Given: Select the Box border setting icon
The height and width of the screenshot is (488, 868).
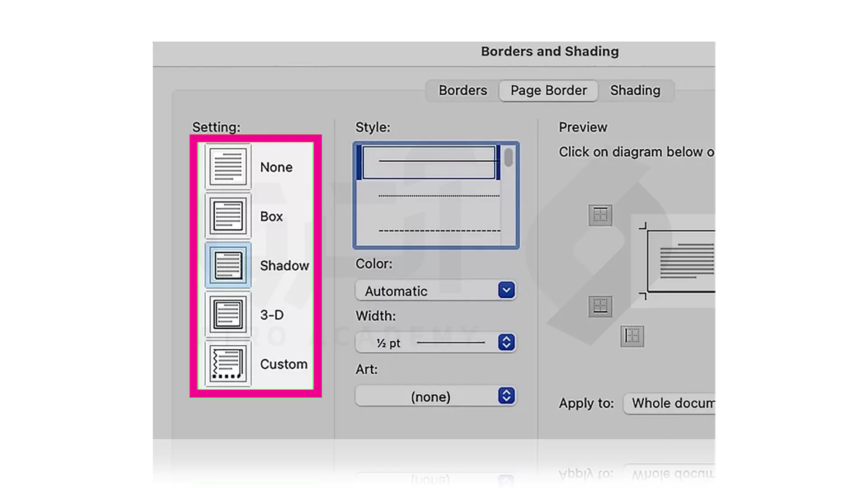Looking at the screenshot, I should point(228,216).
